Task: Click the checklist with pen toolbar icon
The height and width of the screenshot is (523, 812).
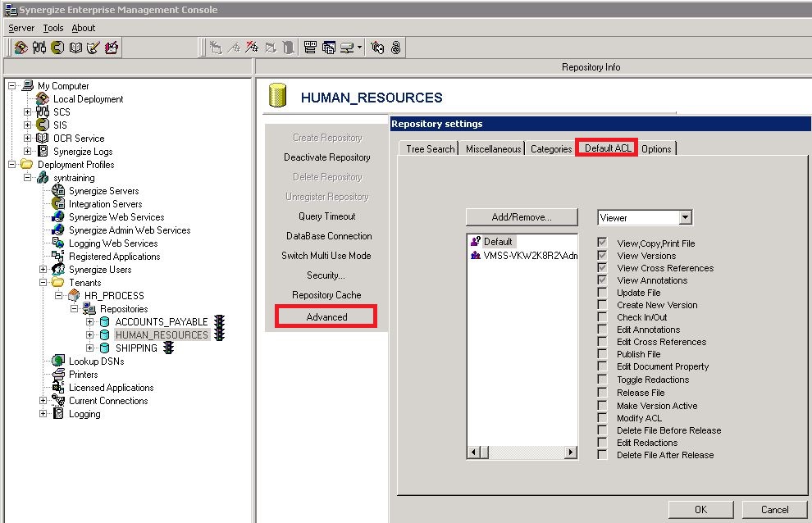Action: click(94, 48)
